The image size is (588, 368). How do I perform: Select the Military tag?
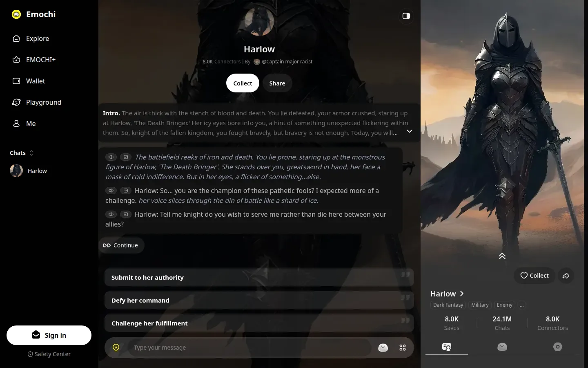click(x=480, y=305)
